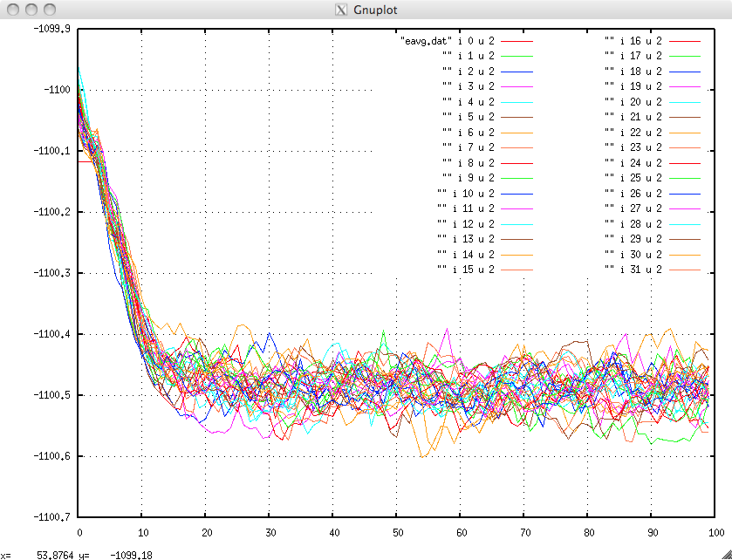
Task: Click the green line sample for i 25 u 2
Action: coord(686,178)
